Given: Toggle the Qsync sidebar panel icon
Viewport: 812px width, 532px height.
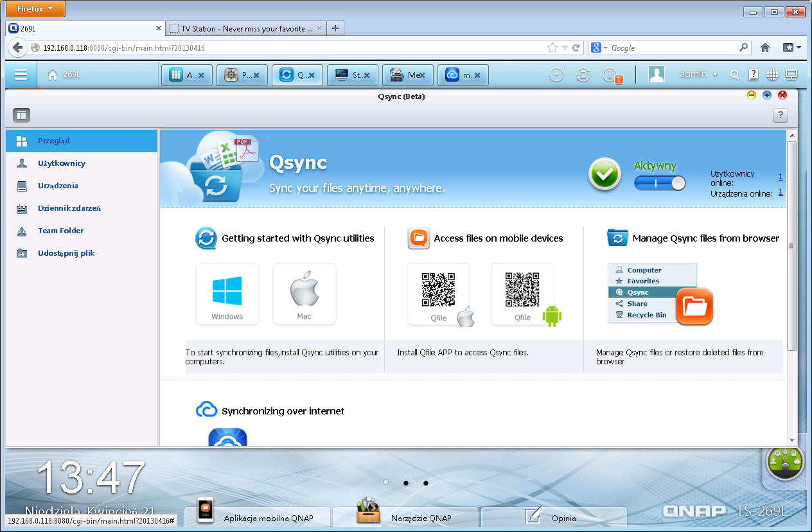Looking at the screenshot, I should click(x=22, y=115).
